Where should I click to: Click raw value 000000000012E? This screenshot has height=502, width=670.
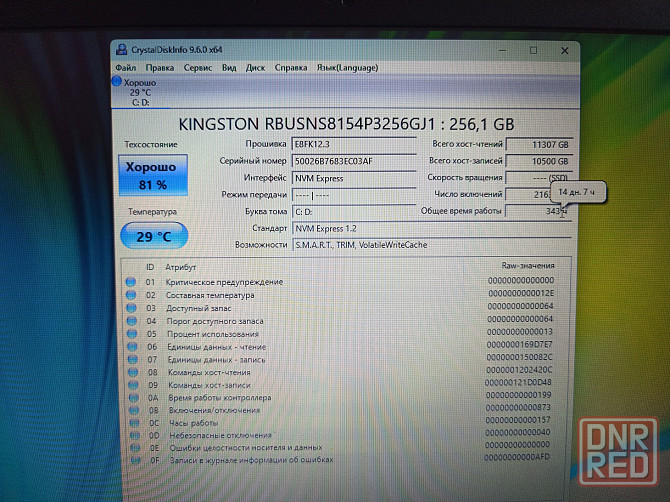click(x=521, y=294)
